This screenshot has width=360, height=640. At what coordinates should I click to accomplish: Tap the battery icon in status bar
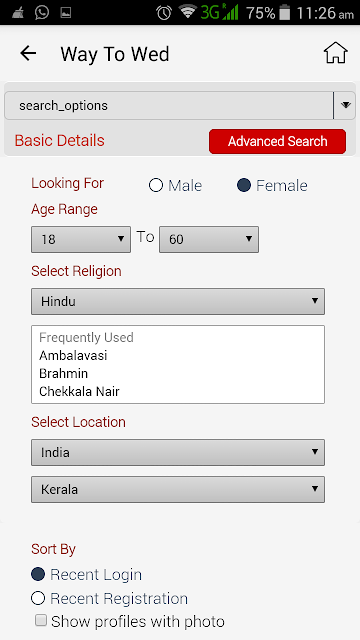pyautogui.click(x=285, y=13)
